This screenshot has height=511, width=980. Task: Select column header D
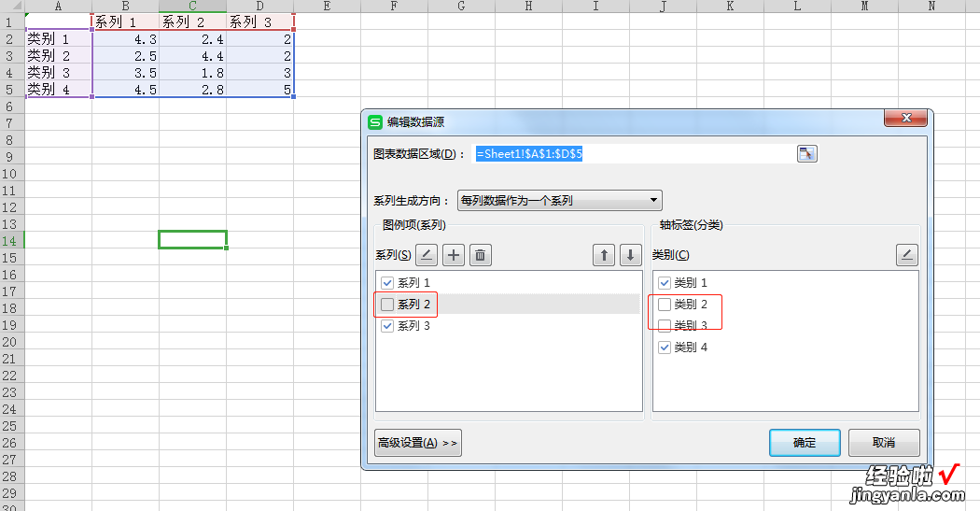260,7
